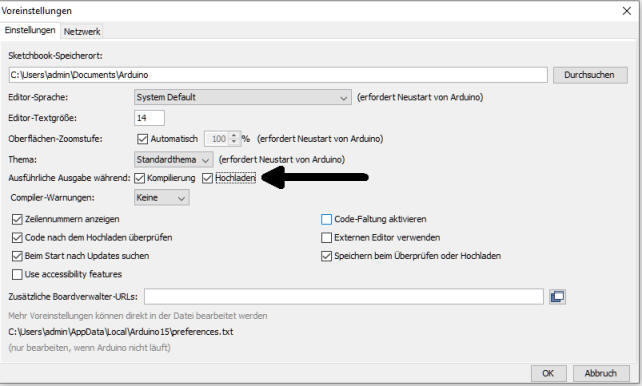The image size is (642, 386).
Task: Enable Use accessibility features checkbox
Action: [x=17, y=274]
